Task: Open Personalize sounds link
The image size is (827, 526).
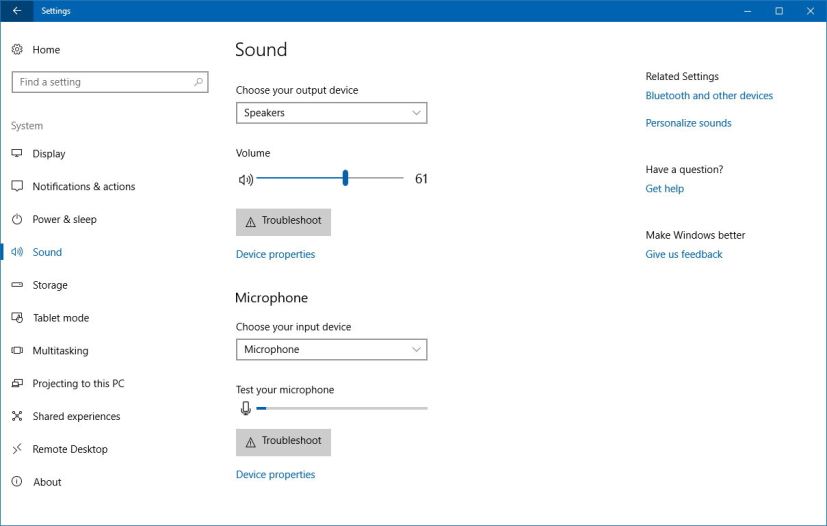Action: point(688,123)
